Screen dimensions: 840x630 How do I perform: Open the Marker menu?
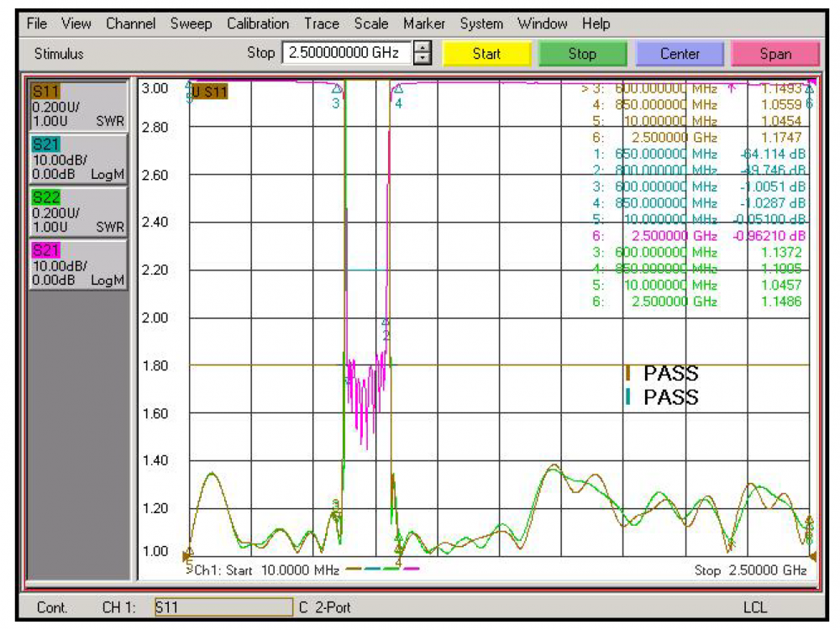click(424, 24)
